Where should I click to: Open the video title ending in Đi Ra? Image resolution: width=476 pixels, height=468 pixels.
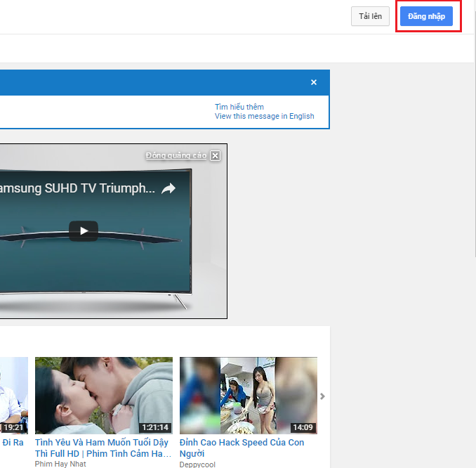13,443
